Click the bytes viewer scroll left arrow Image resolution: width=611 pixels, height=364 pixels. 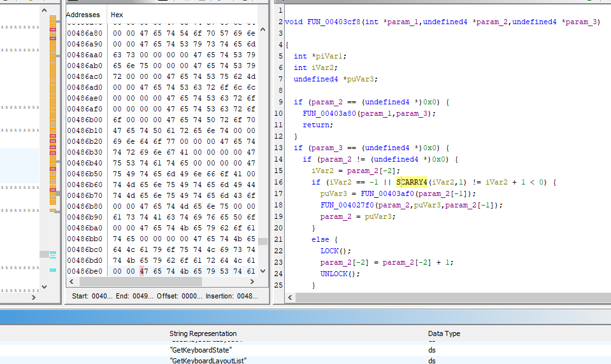pos(71,281)
